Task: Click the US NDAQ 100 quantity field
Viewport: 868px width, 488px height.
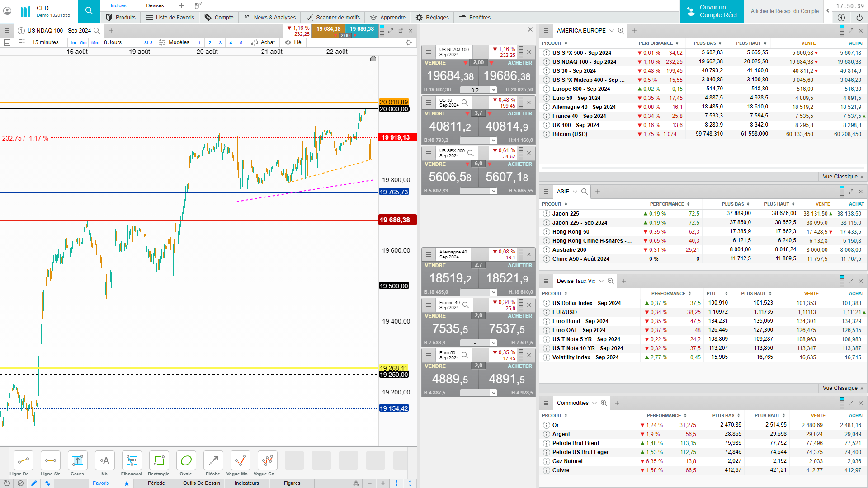Action: click(475, 90)
